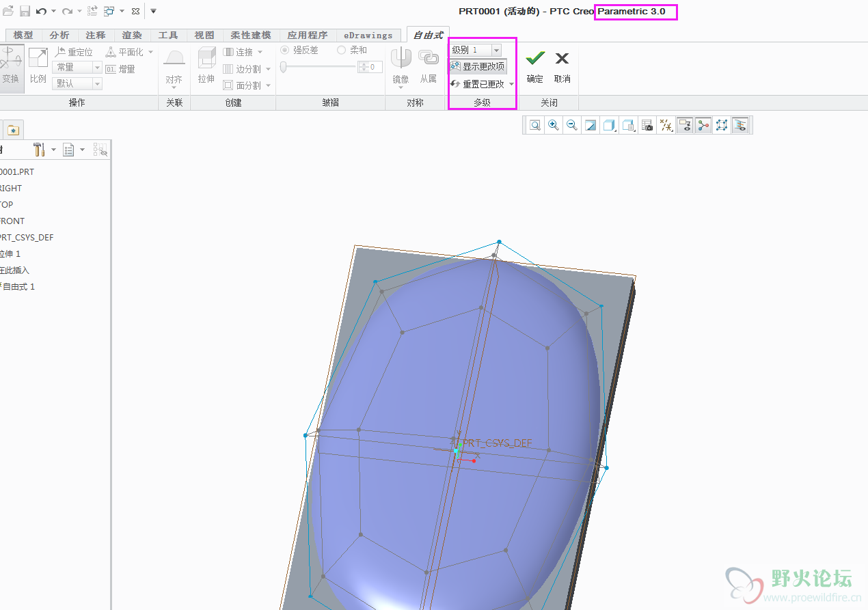Expand the 对齐 (Align) dropdown arrow
Viewport: 868px width, 610px height.
(174, 87)
